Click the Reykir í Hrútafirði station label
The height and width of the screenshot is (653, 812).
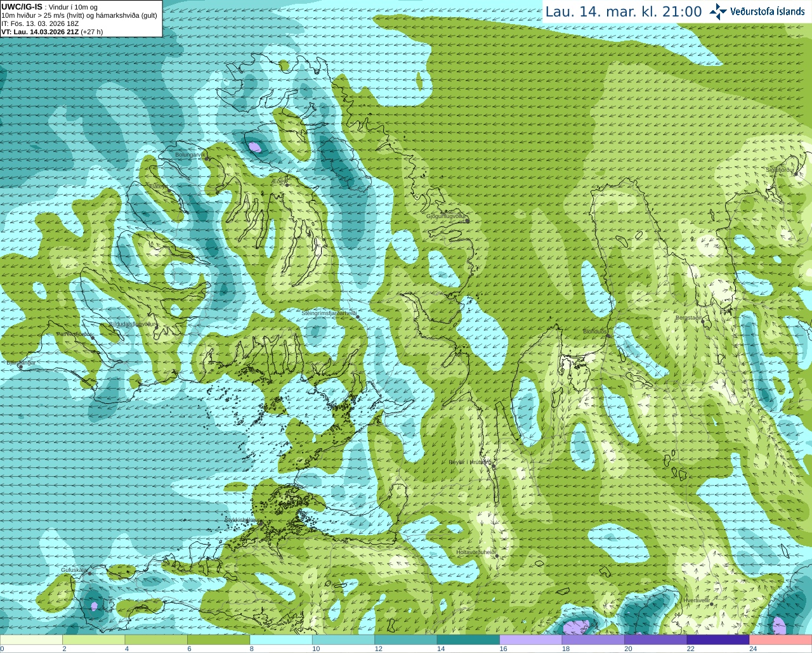(470, 462)
